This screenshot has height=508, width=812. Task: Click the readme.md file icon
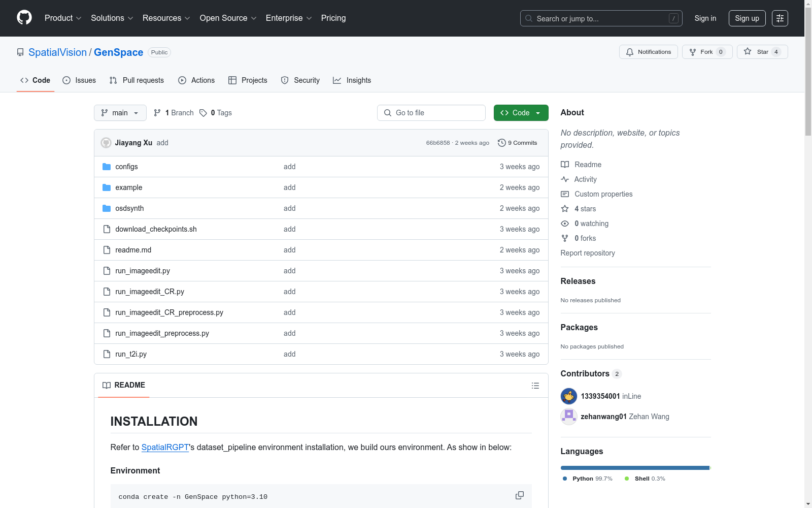click(107, 250)
